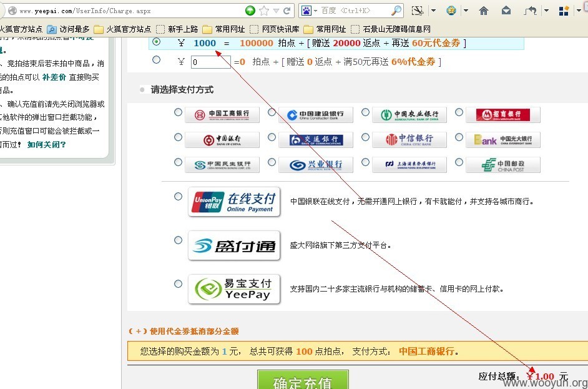Expand 使用代金券抵消部分金额 section
Viewport: 588px width, 389px height.
pyautogui.click(x=184, y=331)
